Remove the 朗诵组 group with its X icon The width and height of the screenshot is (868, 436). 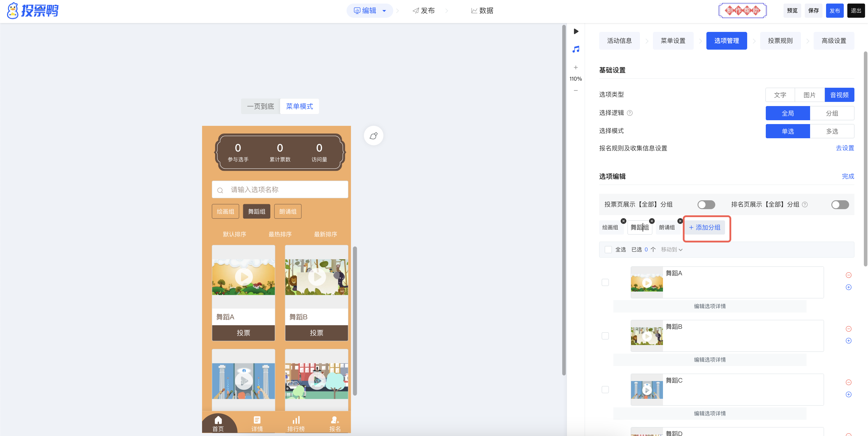click(680, 221)
